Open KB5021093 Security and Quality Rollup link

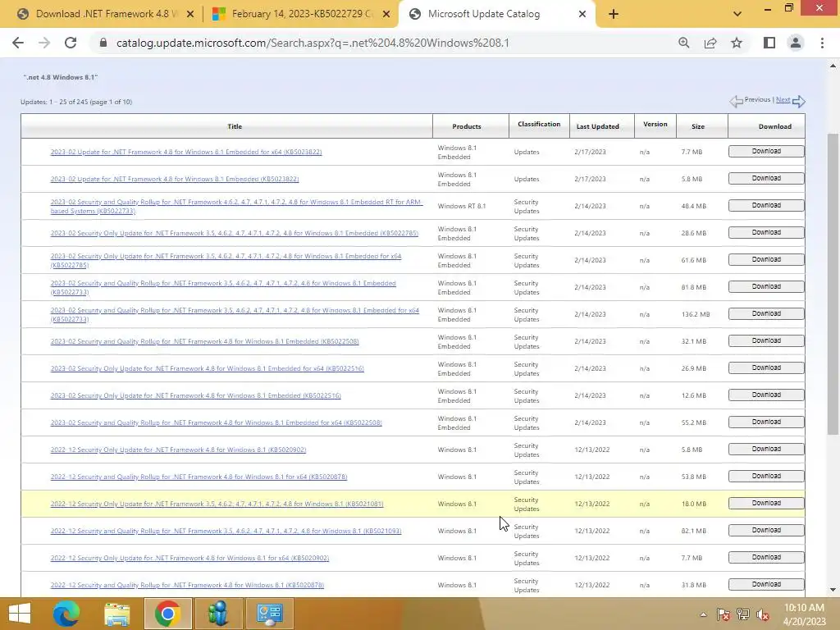point(226,531)
